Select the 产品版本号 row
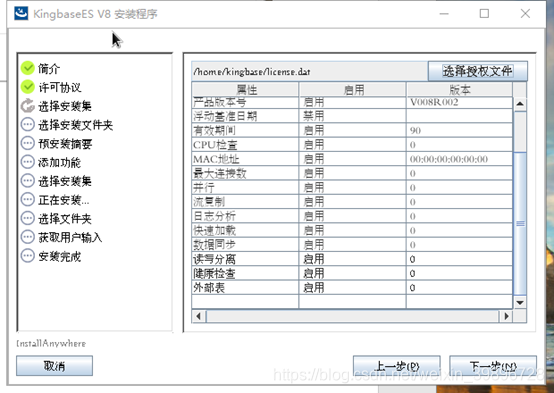 coord(352,102)
